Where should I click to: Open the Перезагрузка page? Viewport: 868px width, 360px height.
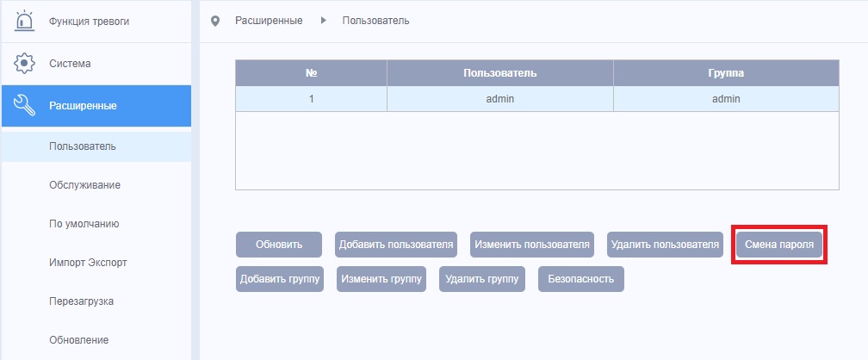pos(82,301)
